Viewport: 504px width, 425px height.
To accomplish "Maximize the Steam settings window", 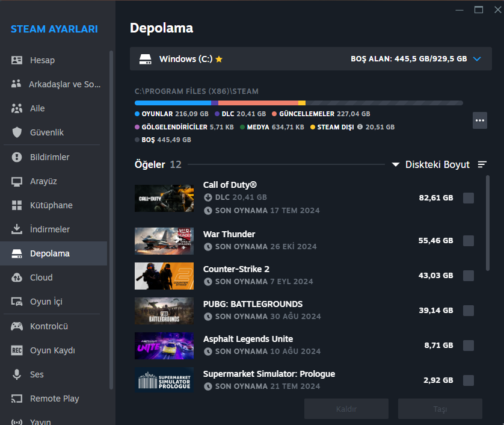I will click(479, 10).
